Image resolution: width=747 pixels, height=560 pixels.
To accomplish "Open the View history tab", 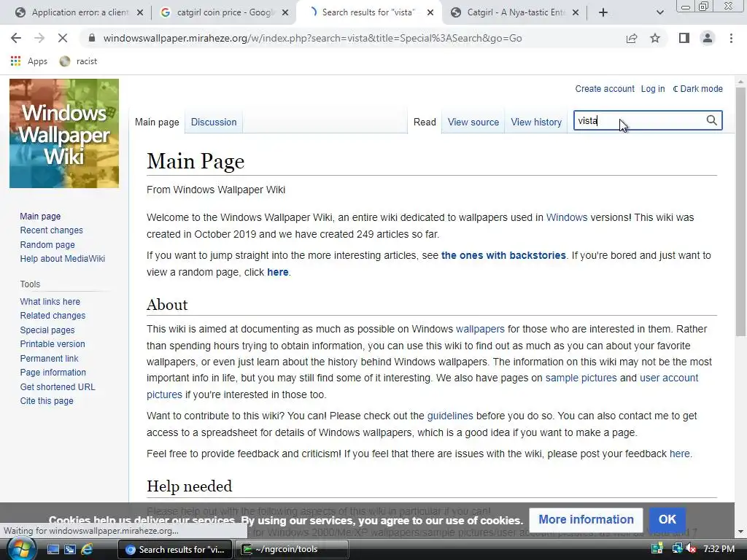I will [536, 122].
